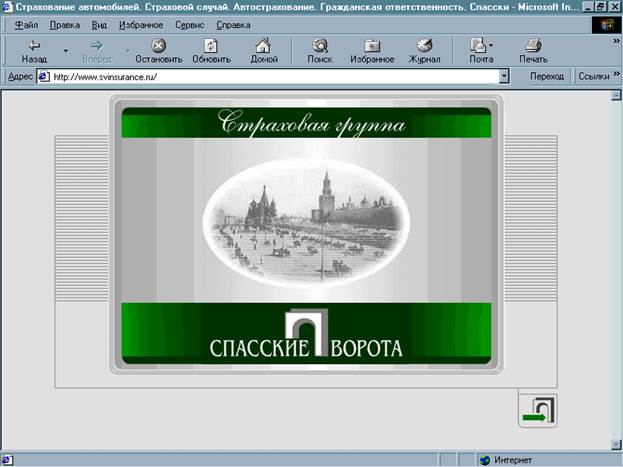Open the Сервис menu
Screen dimensions: 623x467
click(x=189, y=23)
